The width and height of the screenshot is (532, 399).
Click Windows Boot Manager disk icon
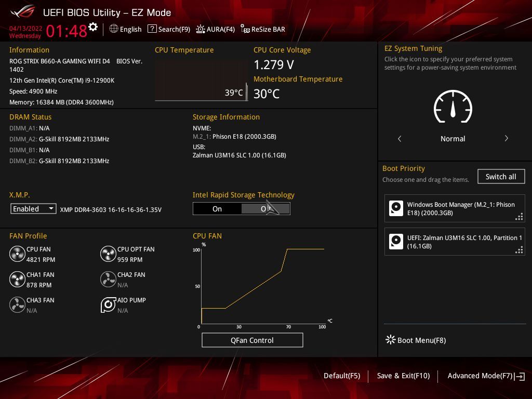click(396, 208)
